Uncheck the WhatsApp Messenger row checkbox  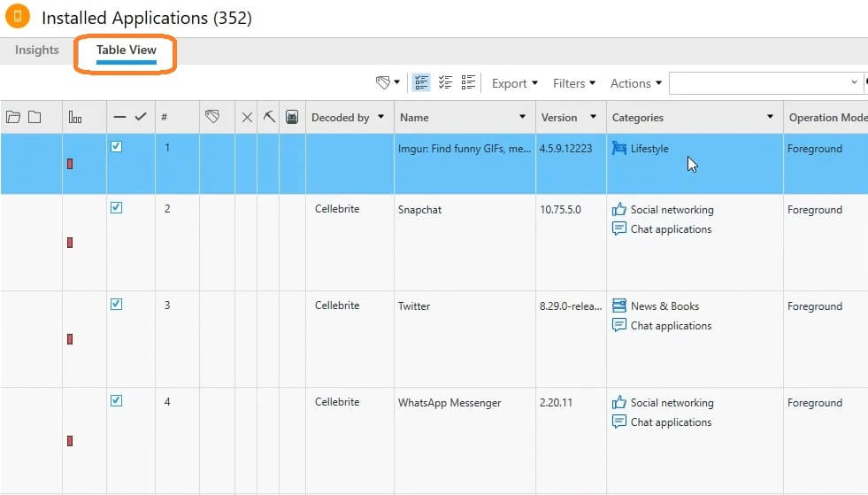(x=116, y=400)
